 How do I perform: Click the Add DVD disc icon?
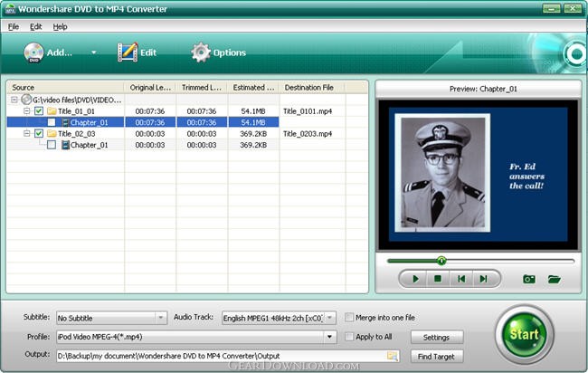(x=33, y=53)
